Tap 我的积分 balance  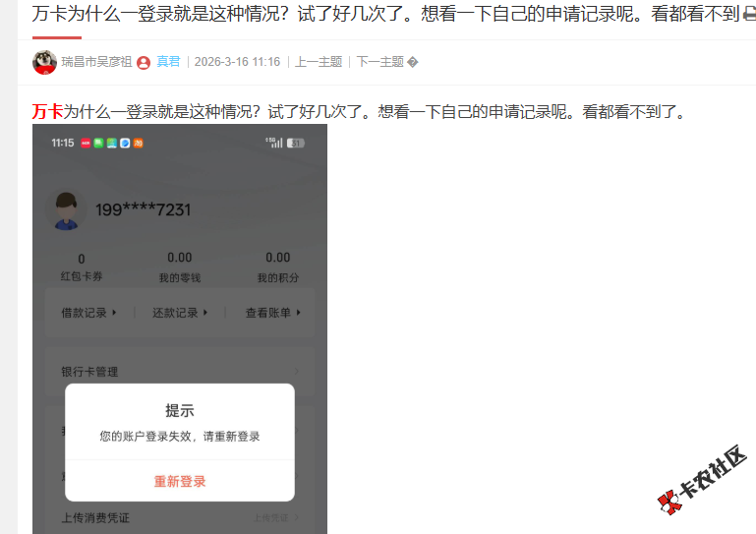(x=278, y=267)
